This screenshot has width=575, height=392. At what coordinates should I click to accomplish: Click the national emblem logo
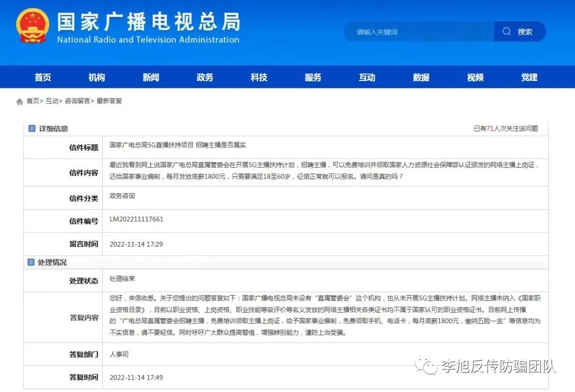[x=32, y=26]
